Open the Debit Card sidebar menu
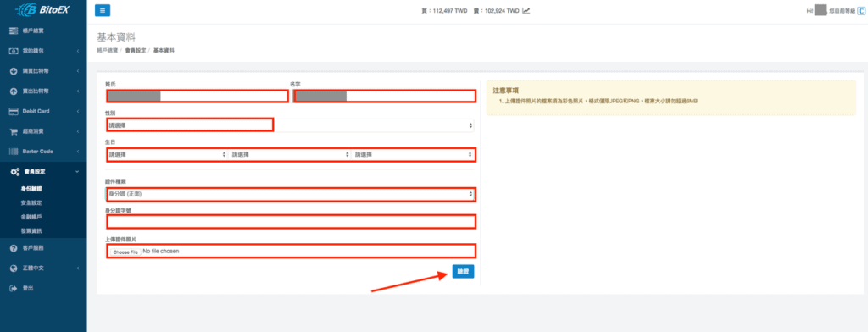 (x=43, y=111)
